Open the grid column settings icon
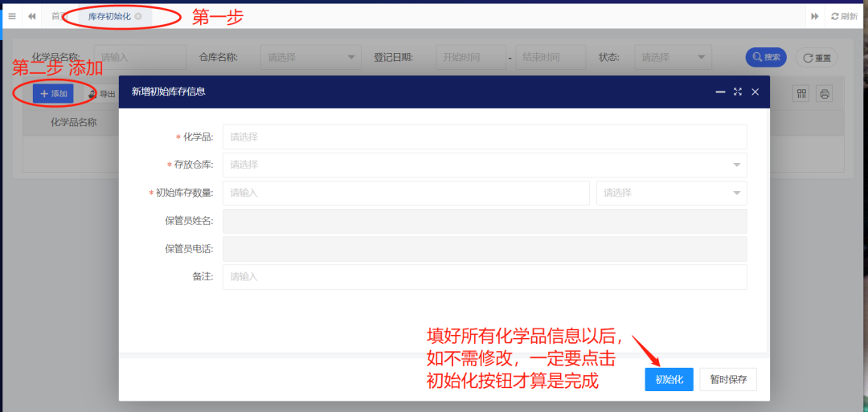This screenshot has height=412, width=868. [x=801, y=94]
